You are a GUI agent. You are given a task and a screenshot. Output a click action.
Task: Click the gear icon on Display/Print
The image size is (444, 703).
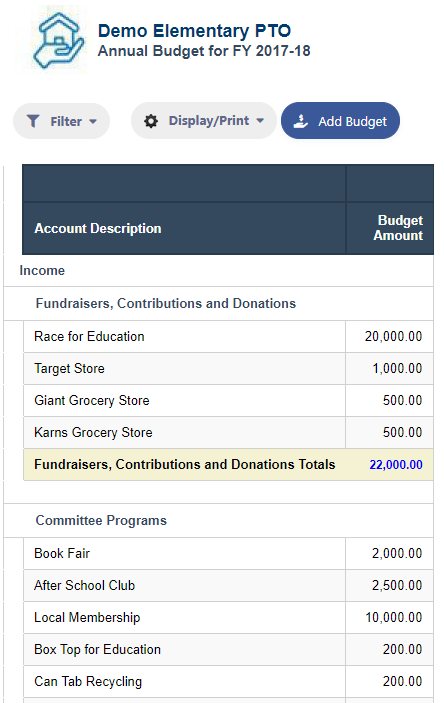point(151,121)
